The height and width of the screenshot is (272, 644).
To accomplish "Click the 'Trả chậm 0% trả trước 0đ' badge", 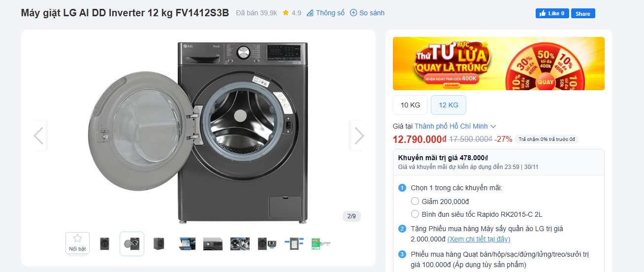I will [x=547, y=139].
